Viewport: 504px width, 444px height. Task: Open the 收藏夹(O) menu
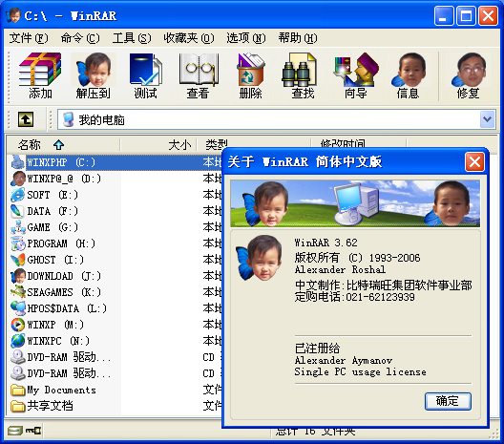coord(189,38)
